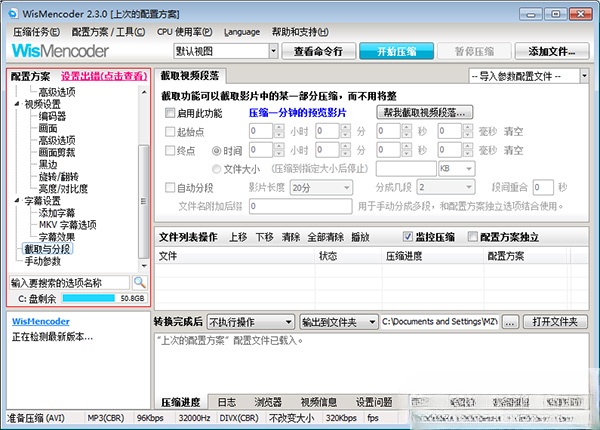Check 配置方案独立 checkbox
This screenshot has width=600, height=430.
pyautogui.click(x=473, y=237)
